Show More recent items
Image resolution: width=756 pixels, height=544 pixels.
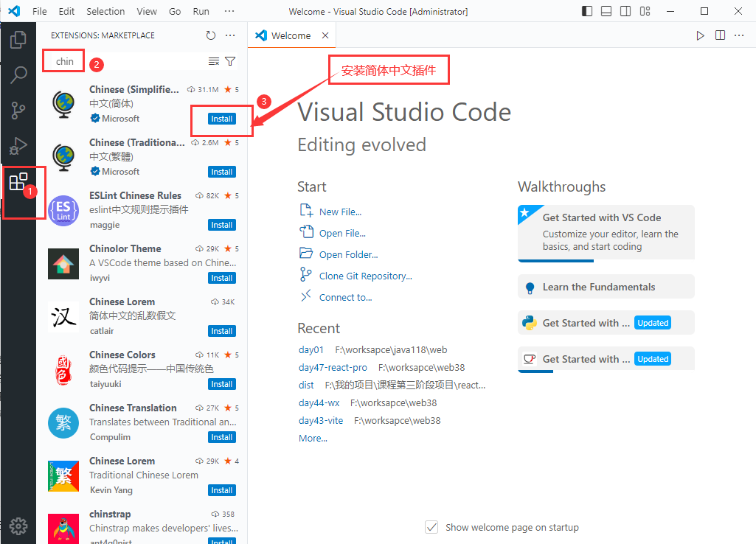tap(313, 439)
